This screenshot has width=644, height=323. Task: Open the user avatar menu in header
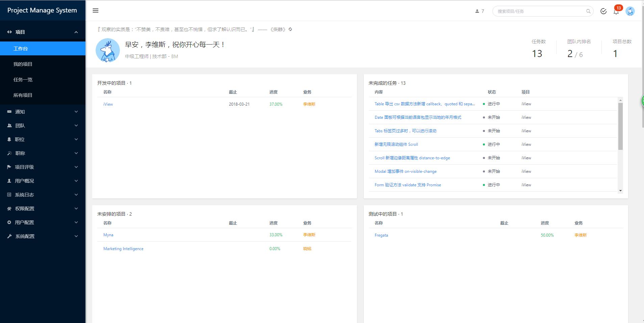tap(630, 11)
